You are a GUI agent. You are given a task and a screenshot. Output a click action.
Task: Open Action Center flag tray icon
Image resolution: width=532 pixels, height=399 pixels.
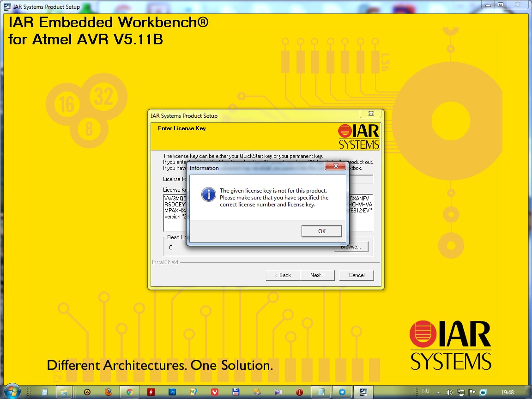[472, 393]
